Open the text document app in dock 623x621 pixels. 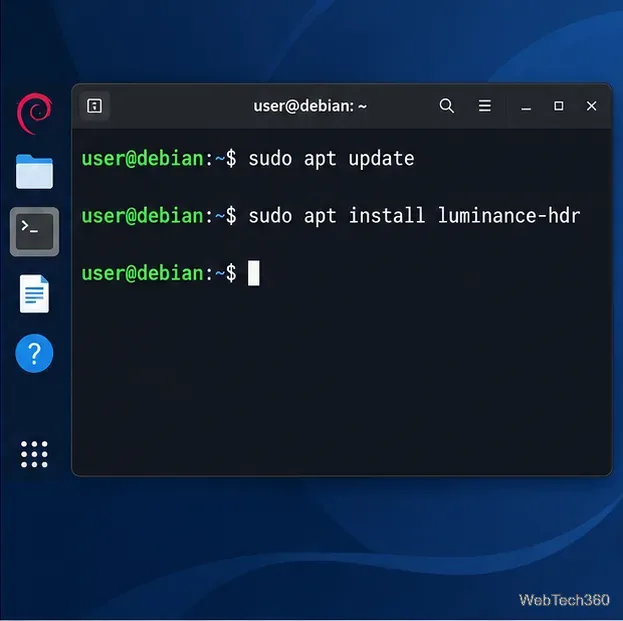point(35,293)
